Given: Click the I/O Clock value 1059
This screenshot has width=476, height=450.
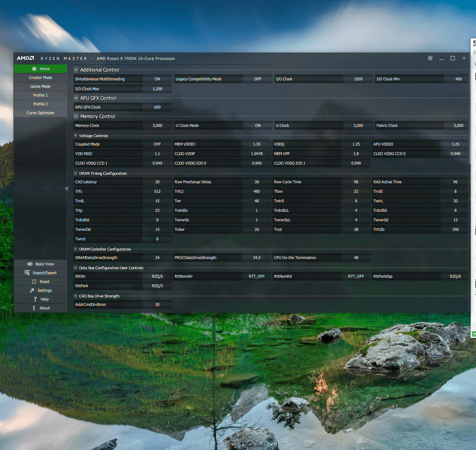Looking at the screenshot, I should (x=358, y=79).
